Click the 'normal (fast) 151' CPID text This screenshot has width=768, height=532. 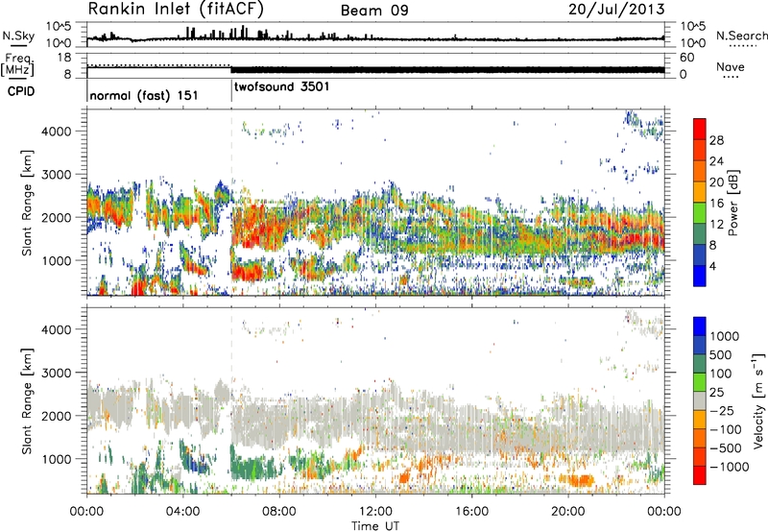pyautogui.click(x=144, y=95)
